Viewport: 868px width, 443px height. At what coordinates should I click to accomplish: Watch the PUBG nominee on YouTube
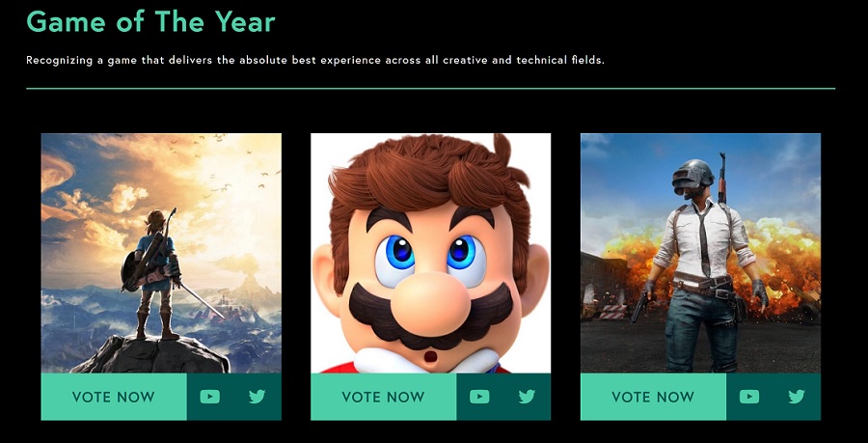click(749, 397)
